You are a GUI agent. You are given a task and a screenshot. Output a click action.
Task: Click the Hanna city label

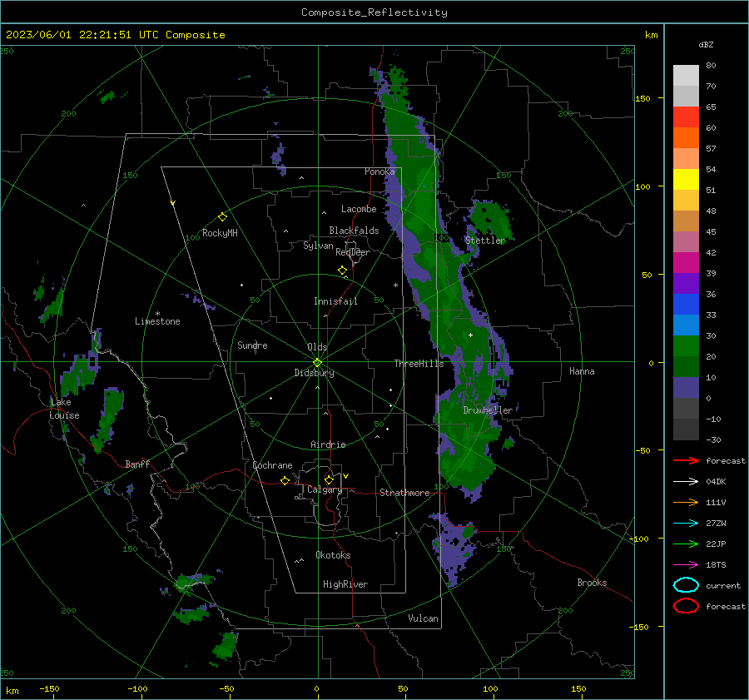click(582, 371)
